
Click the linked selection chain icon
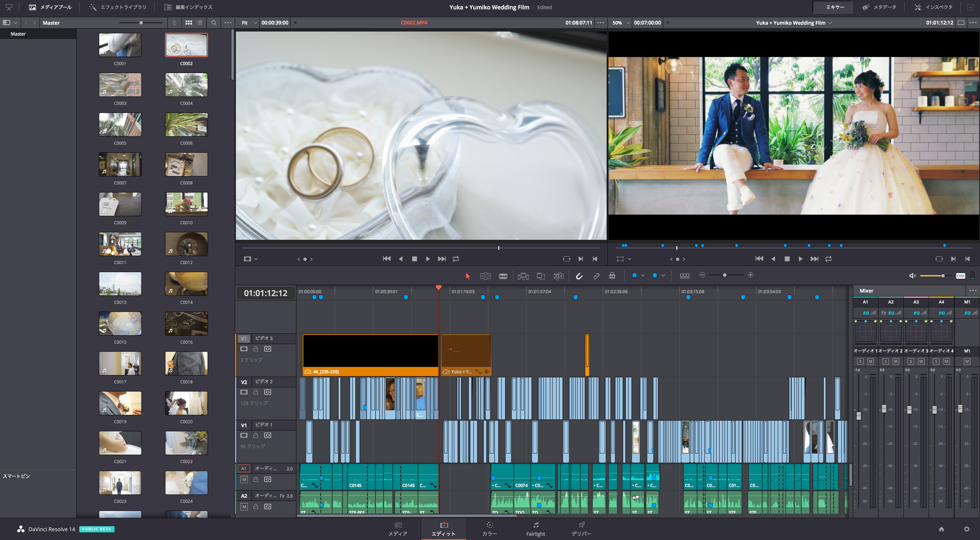tap(596, 276)
